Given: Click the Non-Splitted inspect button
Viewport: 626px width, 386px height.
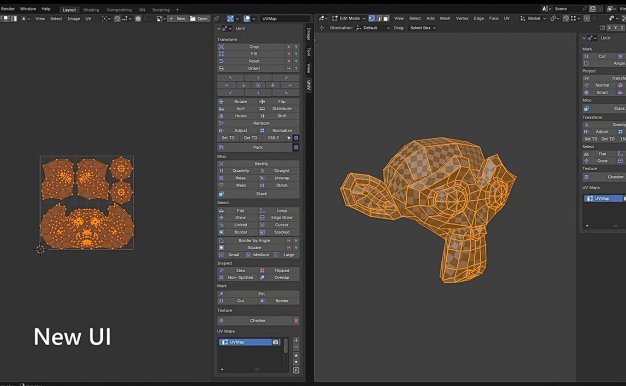Looking at the screenshot, I should (x=238, y=277).
